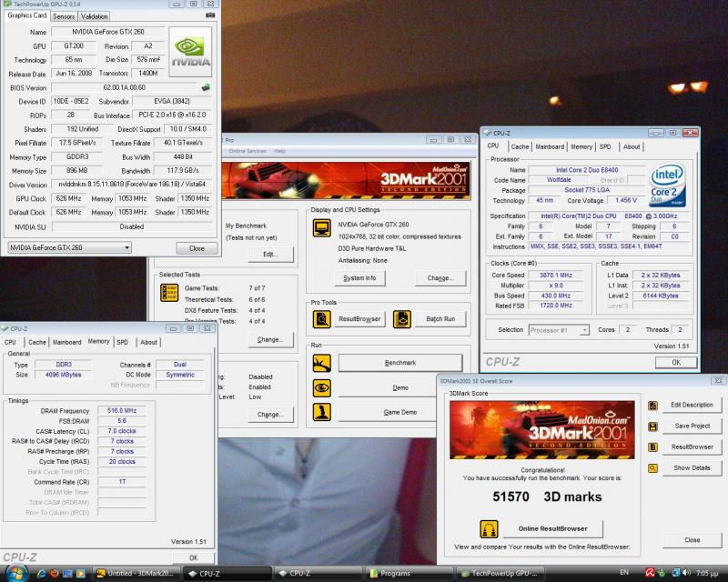The image size is (728, 582).
Task: Open the SPD tab in memory CPU-Z window
Action: [123, 342]
